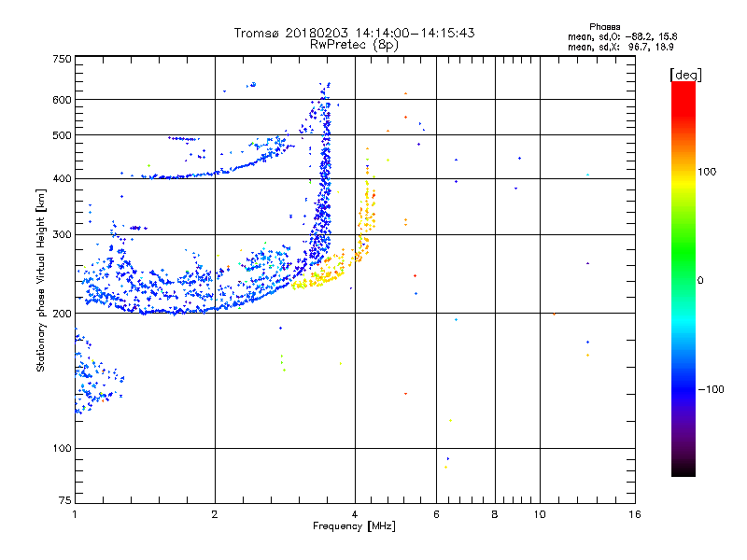The image size is (747, 560).
Task: Click the x-axis label '8'
Action: click(495, 514)
